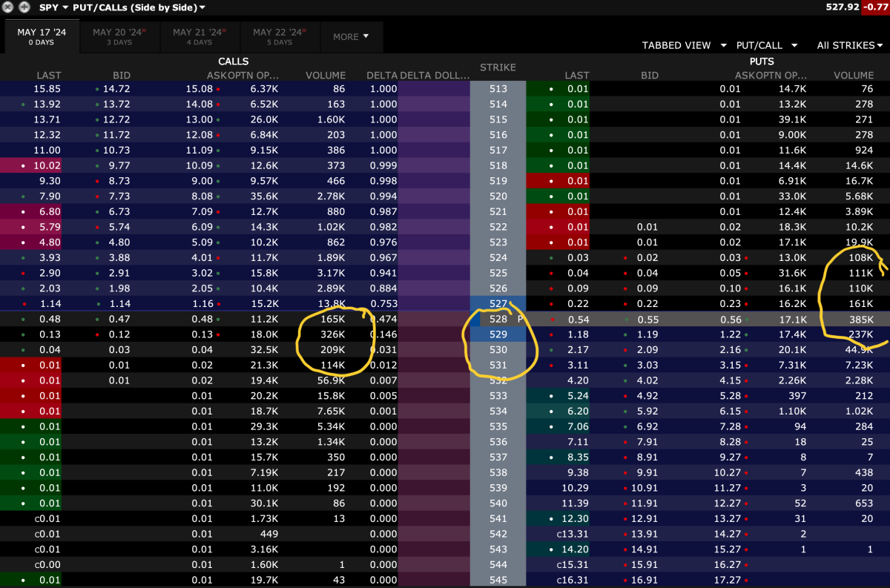890x588 pixels.
Task: Click the 529 strike price cell
Action: click(498, 334)
